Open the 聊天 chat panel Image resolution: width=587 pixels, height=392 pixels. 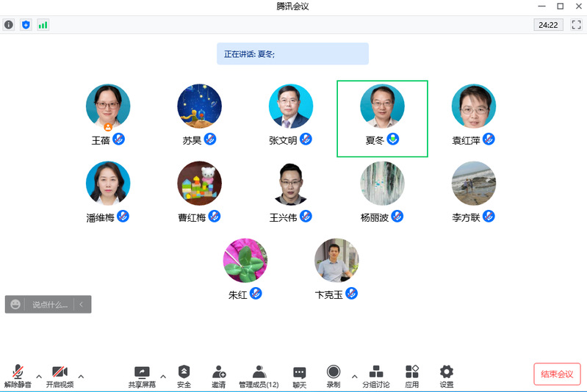click(x=299, y=377)
